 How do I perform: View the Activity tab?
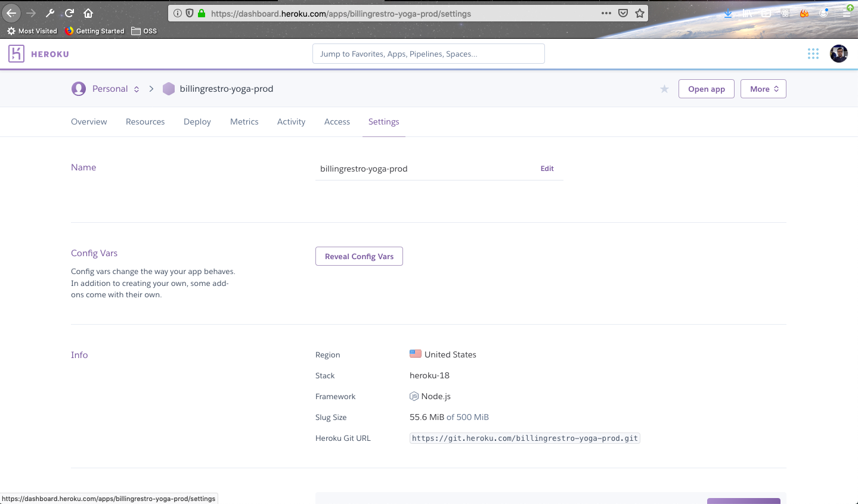(x=291, y=122)
